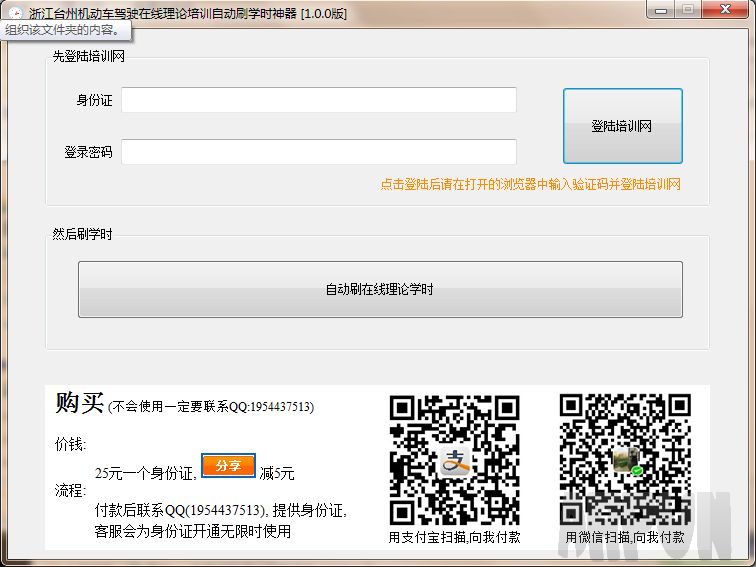Click caption 用微信扫描,向我付款
Screen dimensions: 756x567
[625, 537]
